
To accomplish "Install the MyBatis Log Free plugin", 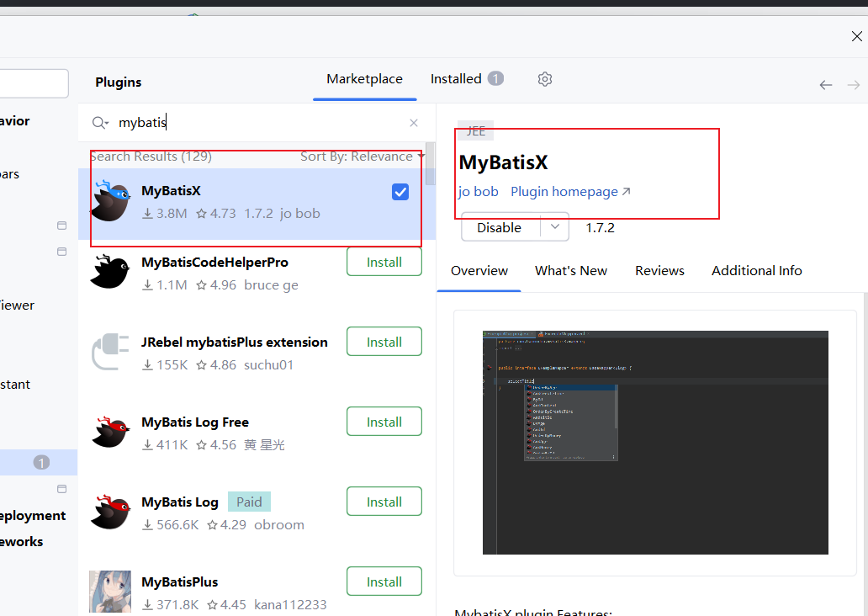I will 384,422.
